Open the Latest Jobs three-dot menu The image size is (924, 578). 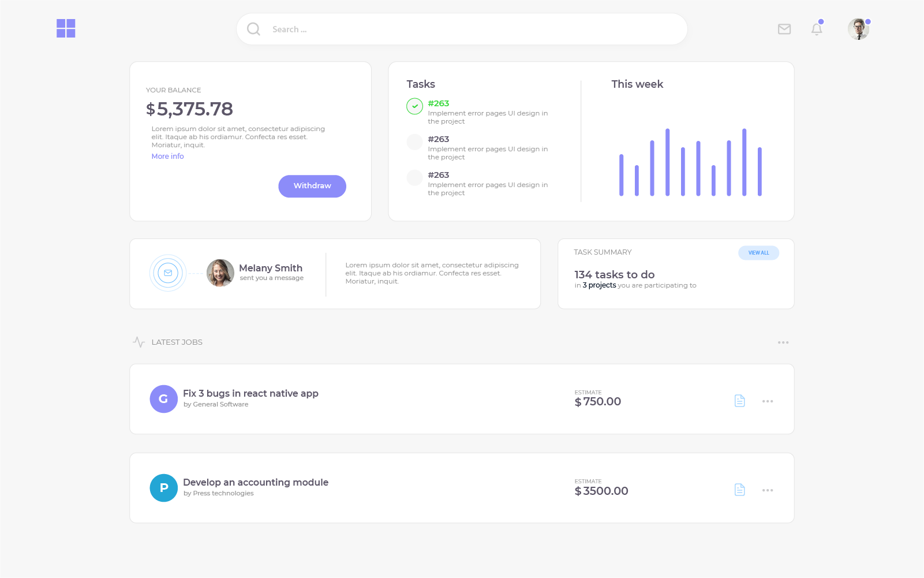click(x=783, y=342)
